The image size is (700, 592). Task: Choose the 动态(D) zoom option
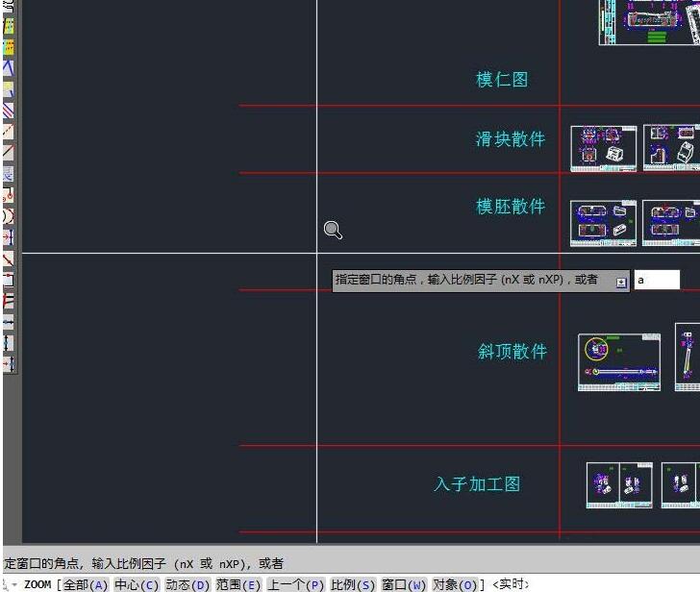coord(187,584)
